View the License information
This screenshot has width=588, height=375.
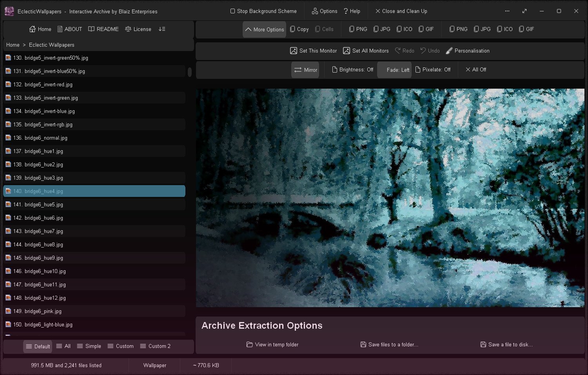[x=138, y=29]
